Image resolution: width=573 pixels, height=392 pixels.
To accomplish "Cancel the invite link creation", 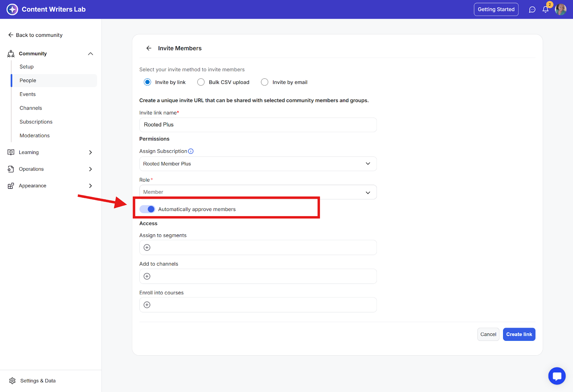I will tap(488, 334).
